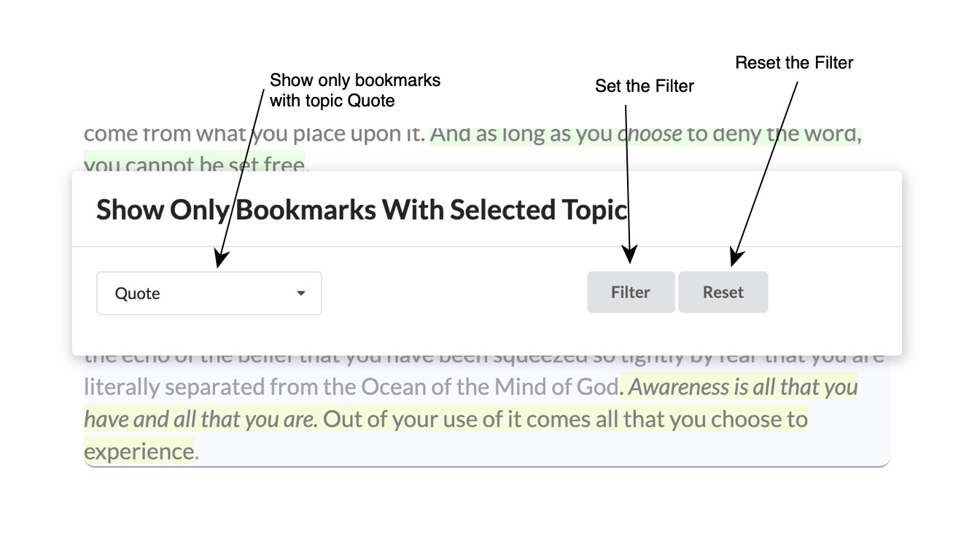Click the caret arrow in the topic selector
This screenshot has width=980, height=535.
click(301, 293)
